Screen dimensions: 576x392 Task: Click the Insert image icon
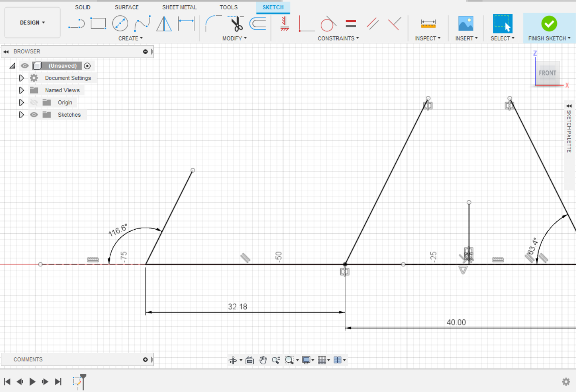pos(465,23)
